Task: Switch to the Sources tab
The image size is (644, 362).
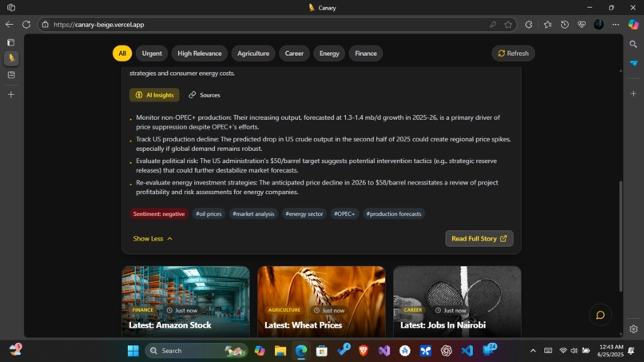Action: 204,95
